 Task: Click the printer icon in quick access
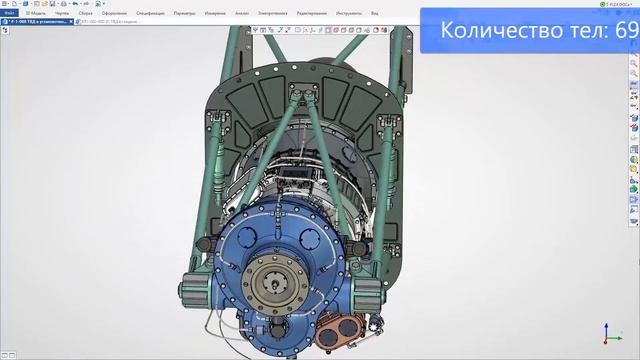coord(64,4)
